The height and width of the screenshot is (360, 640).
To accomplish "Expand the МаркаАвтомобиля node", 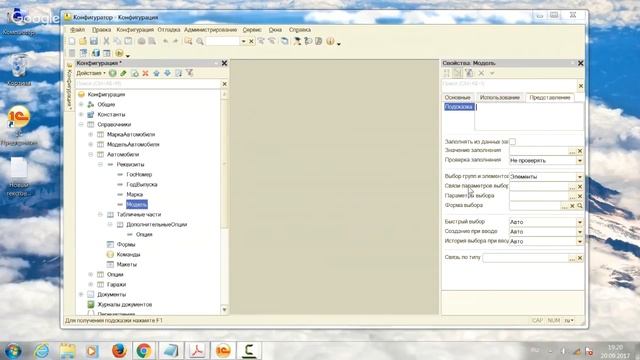I will (x=91, y=134).
